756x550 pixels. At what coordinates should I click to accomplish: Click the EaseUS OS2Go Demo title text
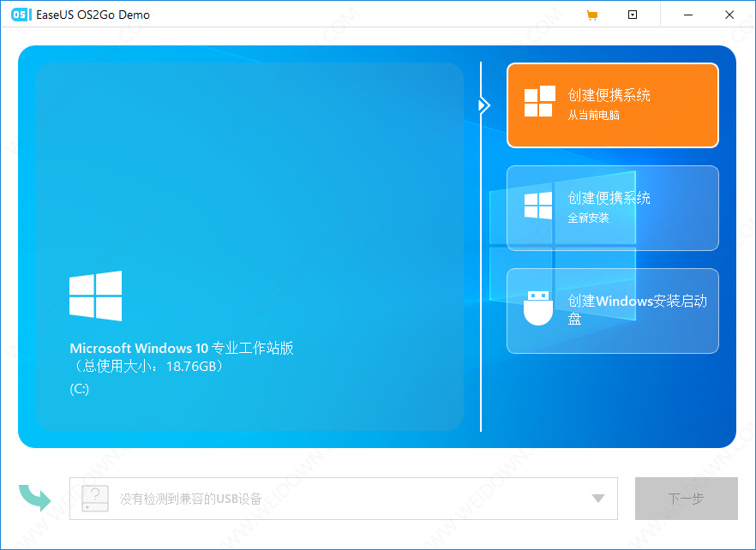(x=93, y=15)
